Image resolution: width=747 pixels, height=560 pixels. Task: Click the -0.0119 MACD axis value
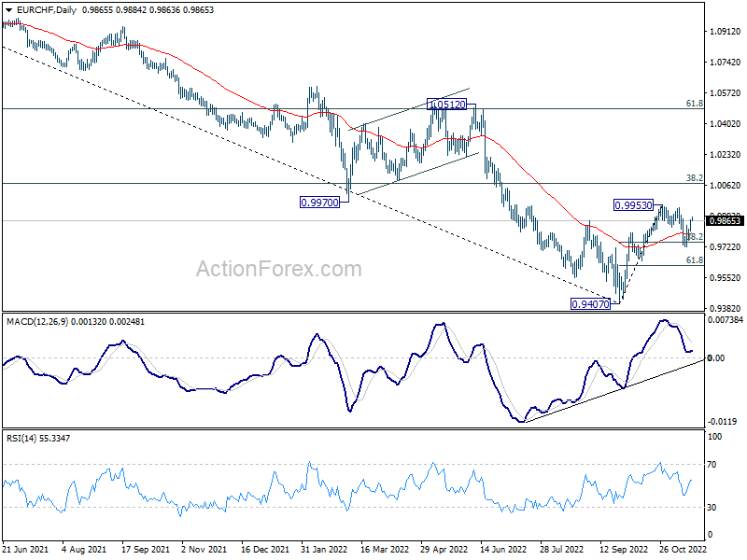coord(723,421)
